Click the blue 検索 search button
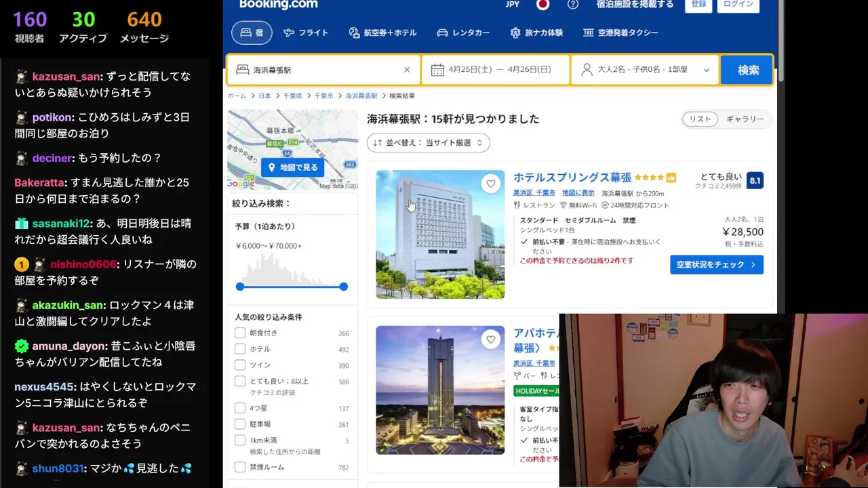 pos(747,70)
